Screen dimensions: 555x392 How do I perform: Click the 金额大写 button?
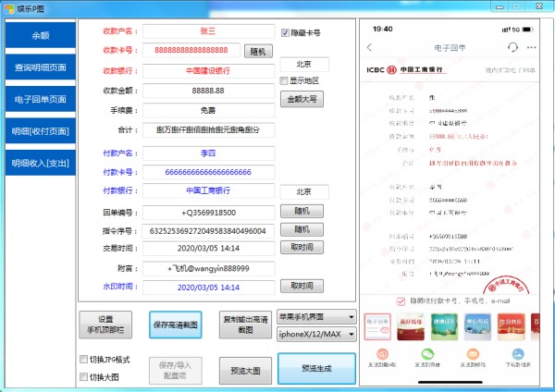coord(302,100)
